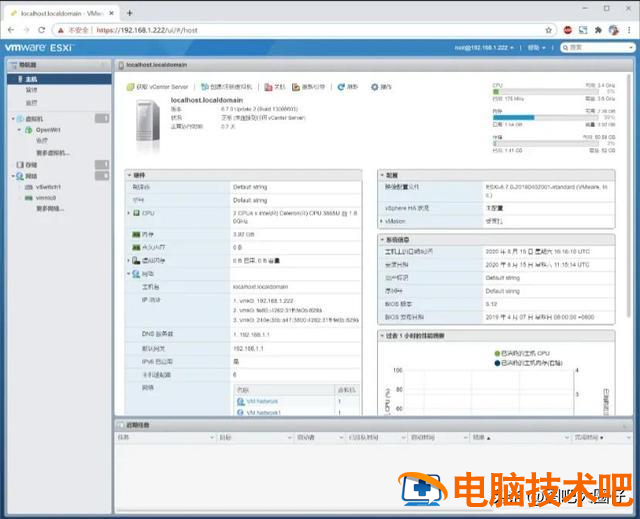Click the Networking icon in the navigator

[x=20, y=176]
